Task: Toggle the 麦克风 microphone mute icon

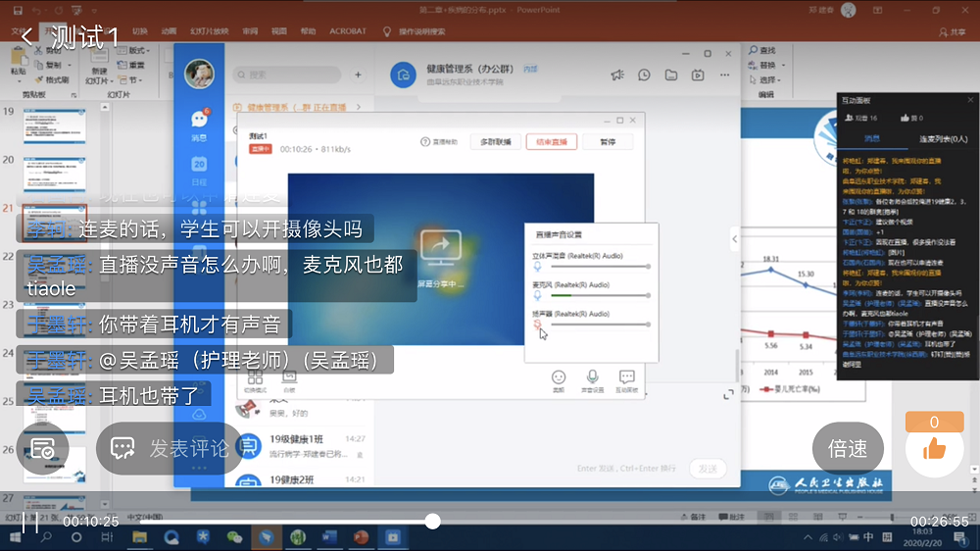Action: point(537,295)
